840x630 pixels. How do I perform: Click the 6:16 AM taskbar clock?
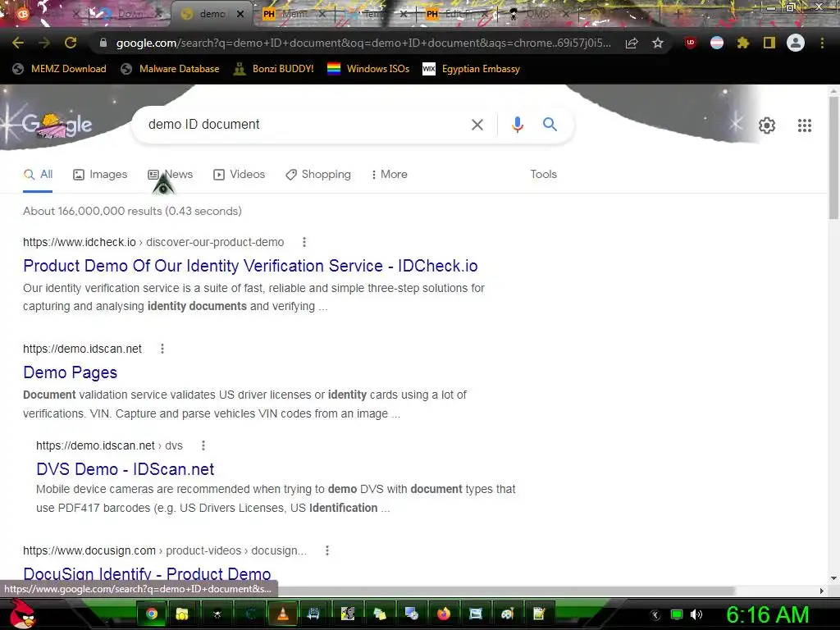tap(767, 614)
